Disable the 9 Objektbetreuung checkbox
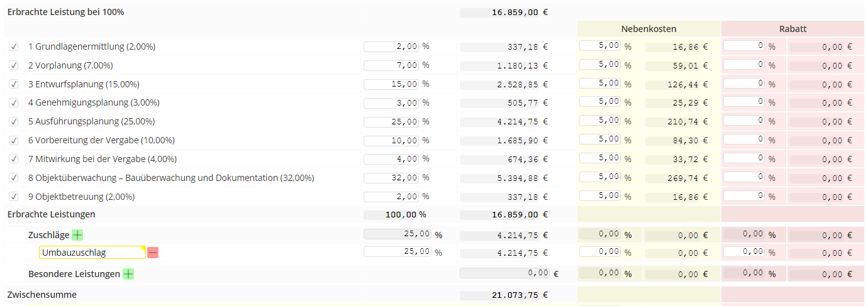The image size is (868, 306). (x=14, y=197)
